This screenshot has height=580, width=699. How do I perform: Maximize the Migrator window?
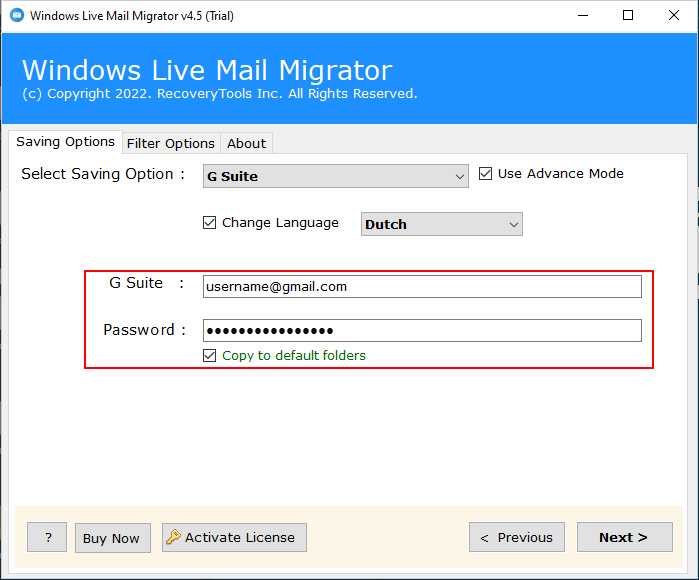[628, 16]
